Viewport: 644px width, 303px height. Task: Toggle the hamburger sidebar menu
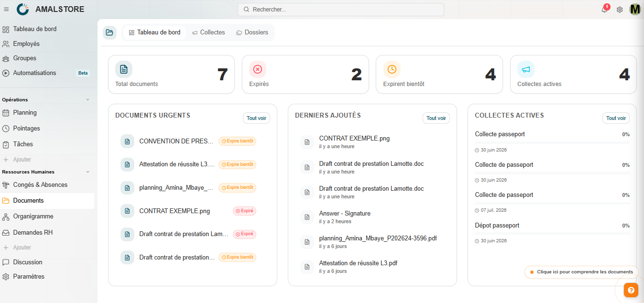coord(6,9)
